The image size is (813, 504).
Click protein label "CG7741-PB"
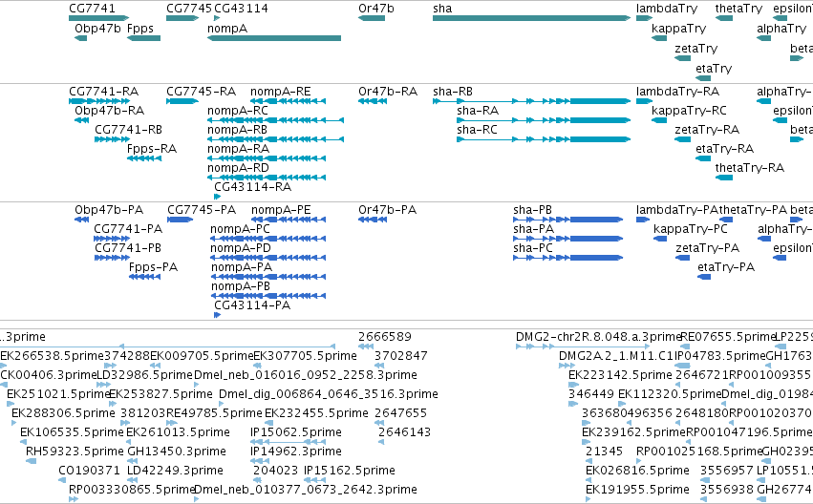(x=128, y=248)
